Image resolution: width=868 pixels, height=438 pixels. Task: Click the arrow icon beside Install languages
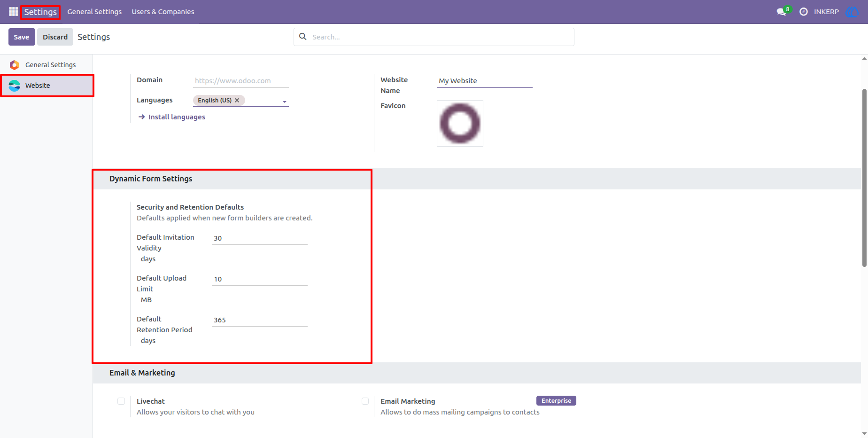coord(142,117)
